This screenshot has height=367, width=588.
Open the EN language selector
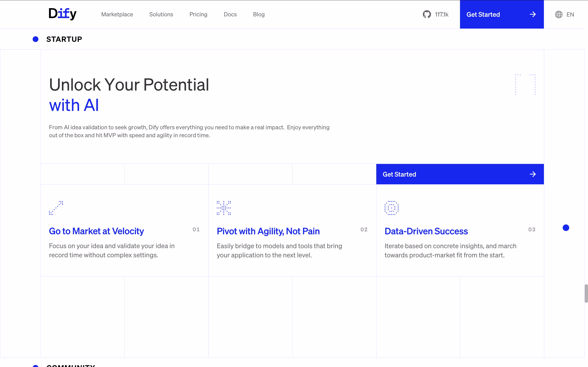click(570, 14)
